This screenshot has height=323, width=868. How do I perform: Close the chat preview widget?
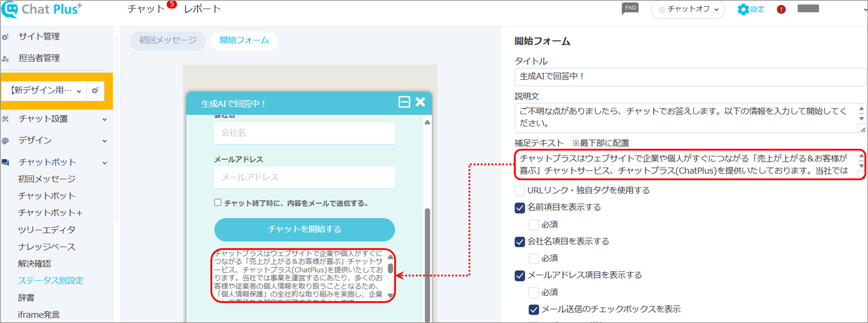[x=420, y=102]
